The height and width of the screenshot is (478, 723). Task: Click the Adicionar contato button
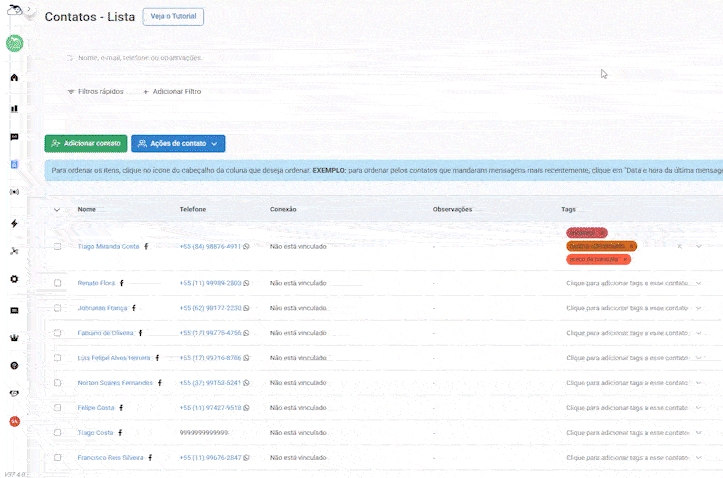coord(86,144)
